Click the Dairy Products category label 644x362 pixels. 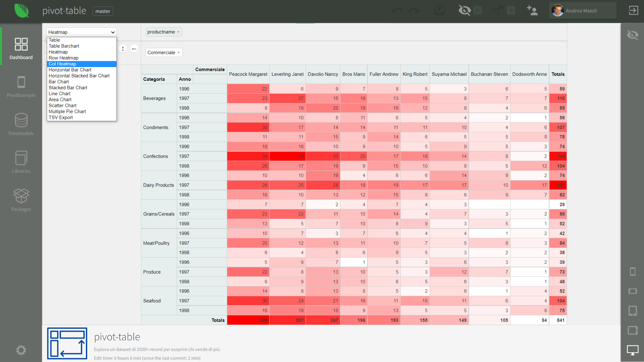pos(159,185)
